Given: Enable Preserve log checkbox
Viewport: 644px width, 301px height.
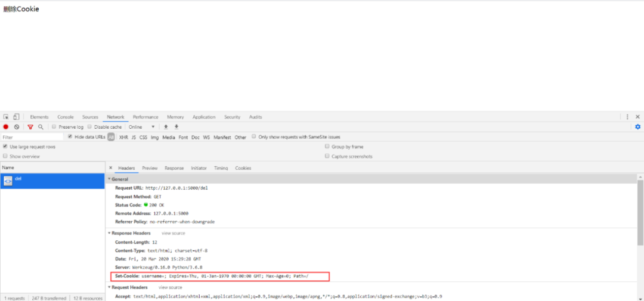Looking at the screenshot, I should [54, 127].
